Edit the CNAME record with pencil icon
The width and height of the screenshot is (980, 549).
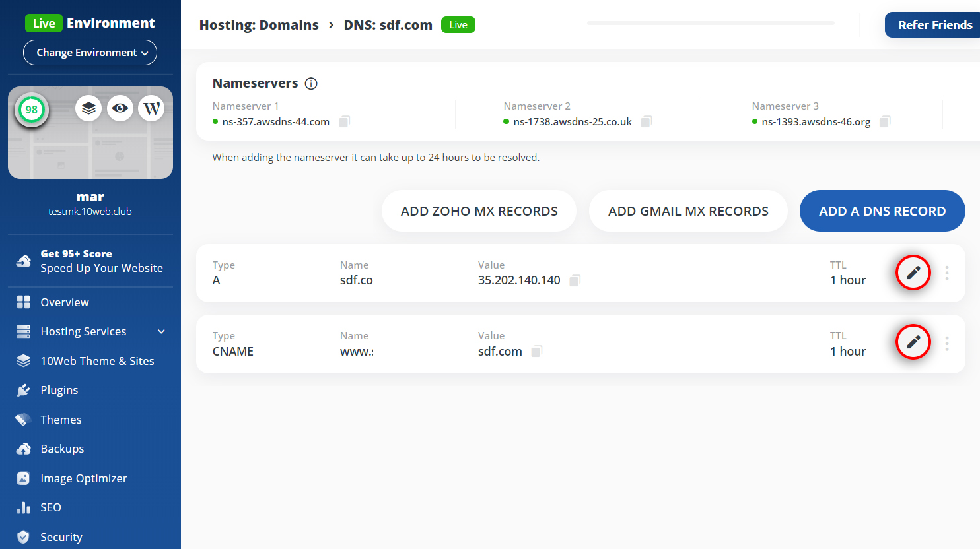pos(913,342)
